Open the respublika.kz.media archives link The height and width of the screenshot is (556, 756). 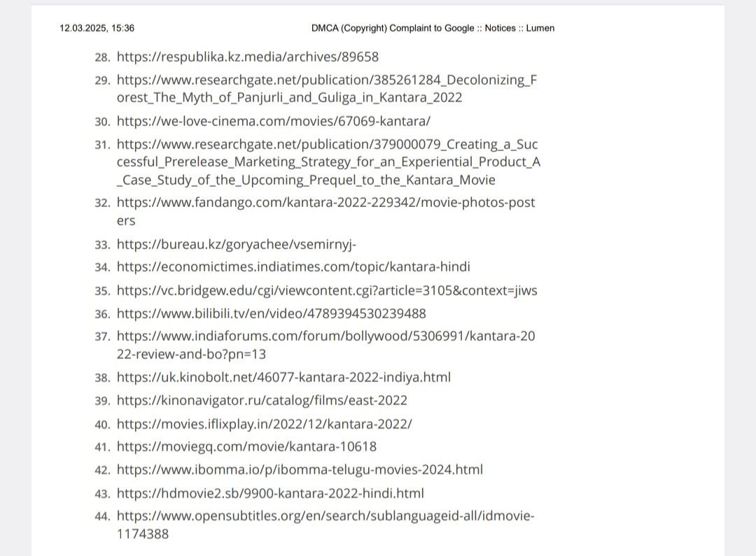pyautogui.click(x=247, y=57)
